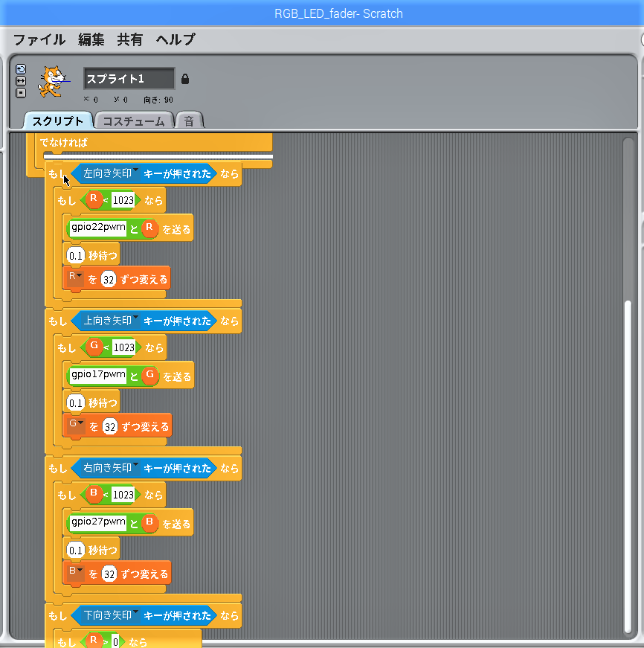Click the 1023 value in the R comparison
This screenshot has height=648, width=644.
click(x=123, y=200)
